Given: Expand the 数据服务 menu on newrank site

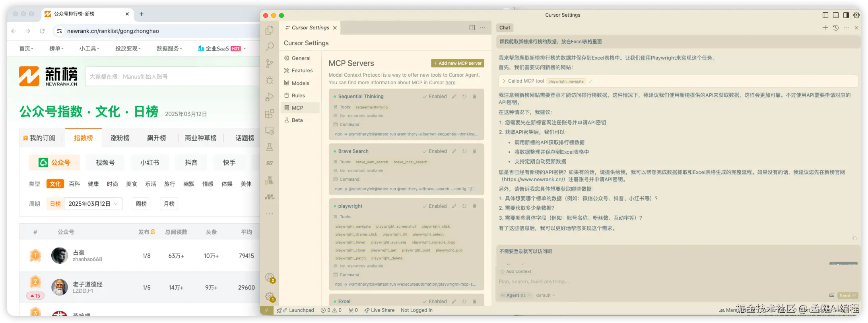Looking at the screenshot, I should pyautogui.click(x=169, y=48).
